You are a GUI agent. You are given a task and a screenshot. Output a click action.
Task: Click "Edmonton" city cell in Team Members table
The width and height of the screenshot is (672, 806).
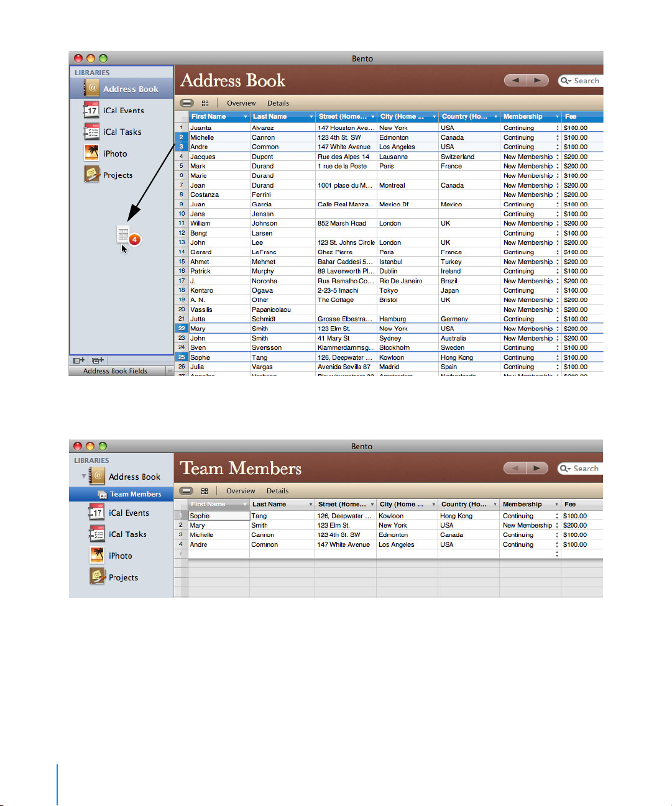click(407, 535)
